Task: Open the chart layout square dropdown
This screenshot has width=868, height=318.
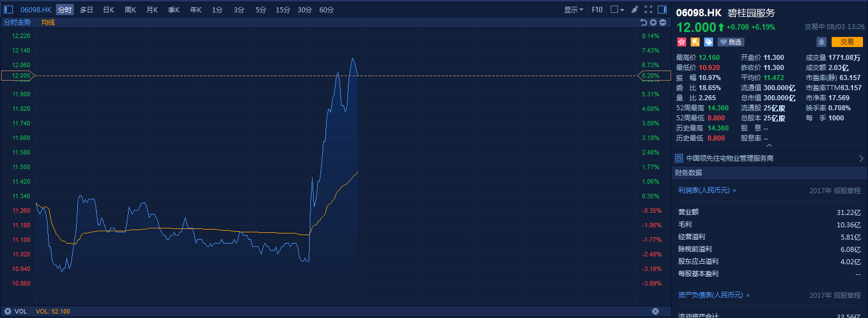Action: (617, 10)
